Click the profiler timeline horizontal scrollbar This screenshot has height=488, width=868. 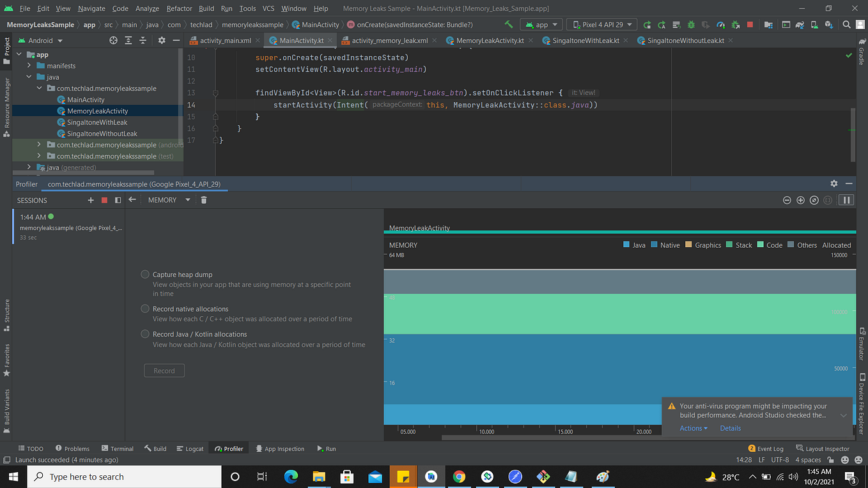coord(550,438)
